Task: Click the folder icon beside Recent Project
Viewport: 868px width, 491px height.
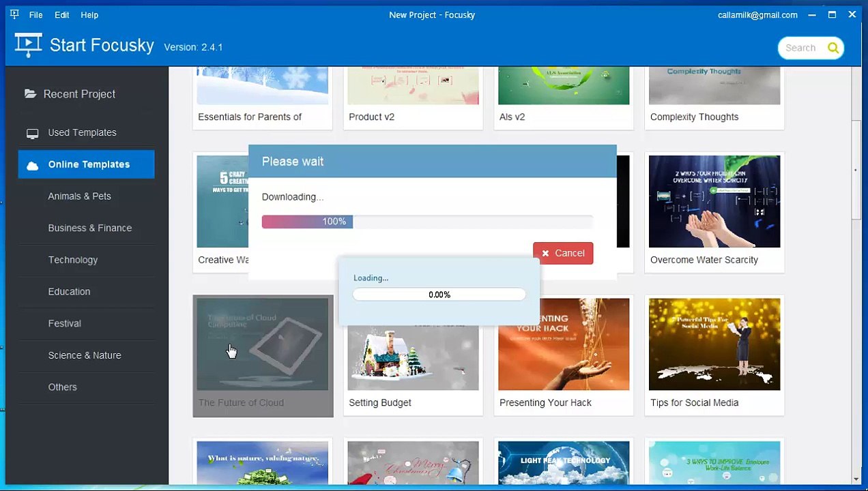Action: (x=30, y=93)
